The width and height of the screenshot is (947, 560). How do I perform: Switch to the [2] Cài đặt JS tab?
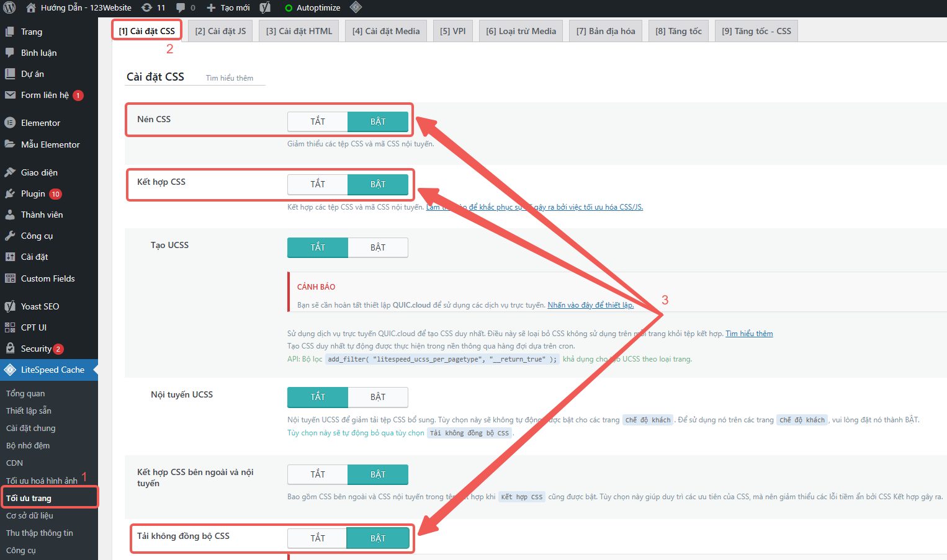(220, 31)
